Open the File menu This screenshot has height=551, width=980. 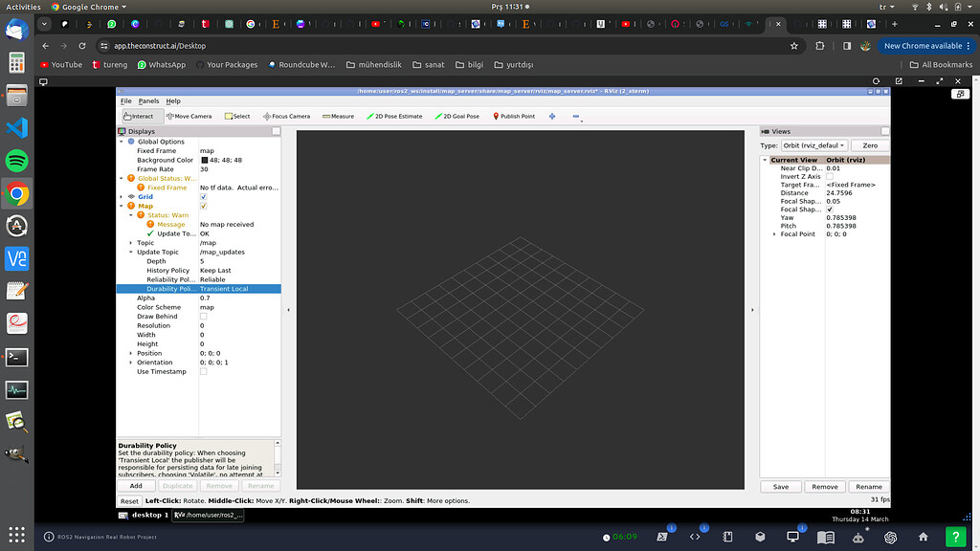(x=124, y=100)
